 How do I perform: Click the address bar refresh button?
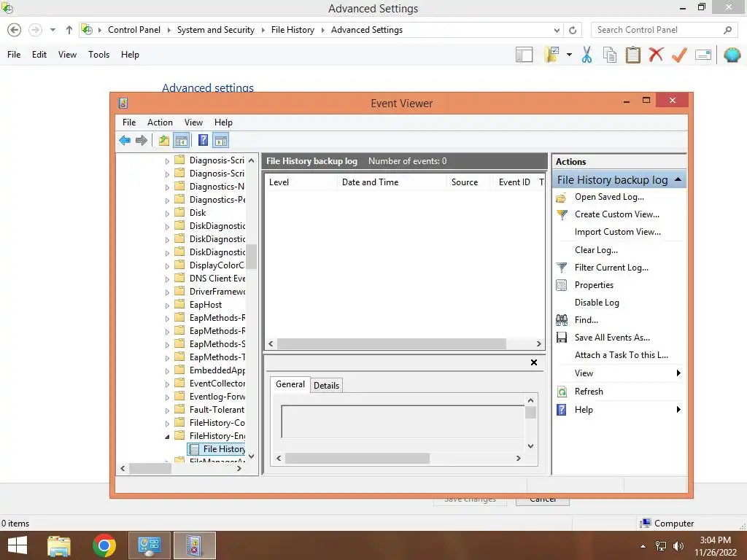tap(573, 30)
